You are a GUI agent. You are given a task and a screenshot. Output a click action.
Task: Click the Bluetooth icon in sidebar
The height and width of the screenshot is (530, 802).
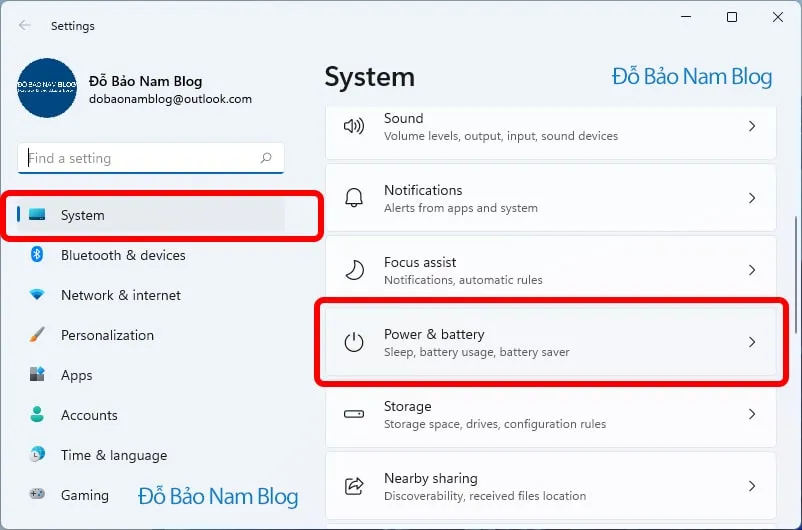(37, 254)
